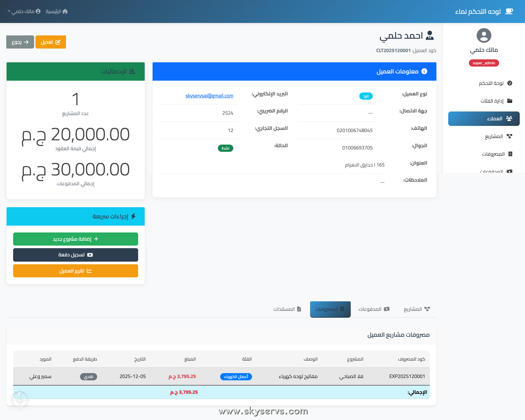The height and width of the screenshot is (420, 525).
Task: Click the home icon next to الرئيسية
Action: pos(65,11)
